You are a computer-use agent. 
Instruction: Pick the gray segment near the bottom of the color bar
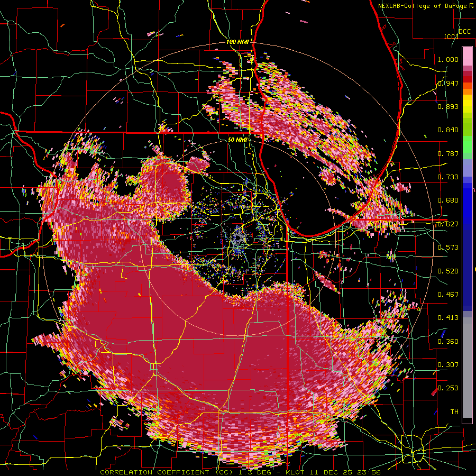467,368
